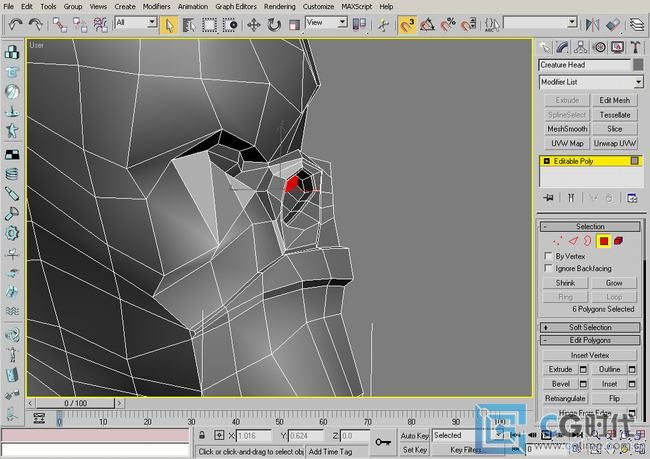650x459 pixels.
Task: Select Vertex sub-object level icon
Action: [558, 241]
